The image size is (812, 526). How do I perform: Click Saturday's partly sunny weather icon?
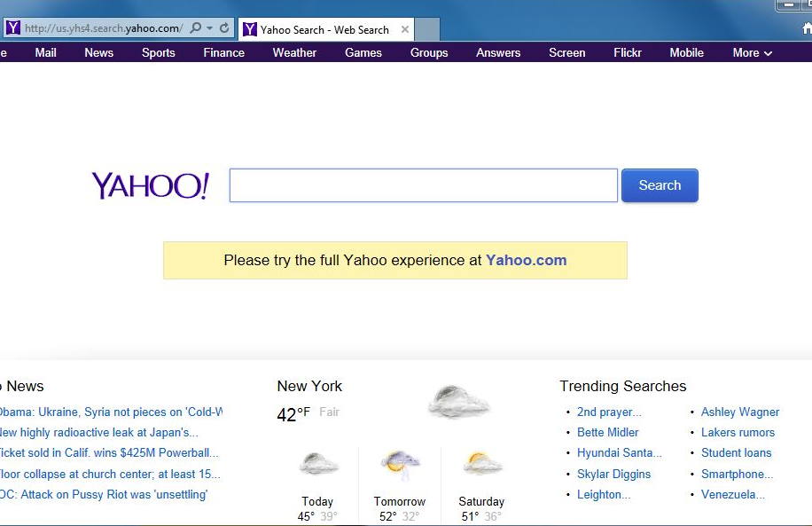pos(481,463)
